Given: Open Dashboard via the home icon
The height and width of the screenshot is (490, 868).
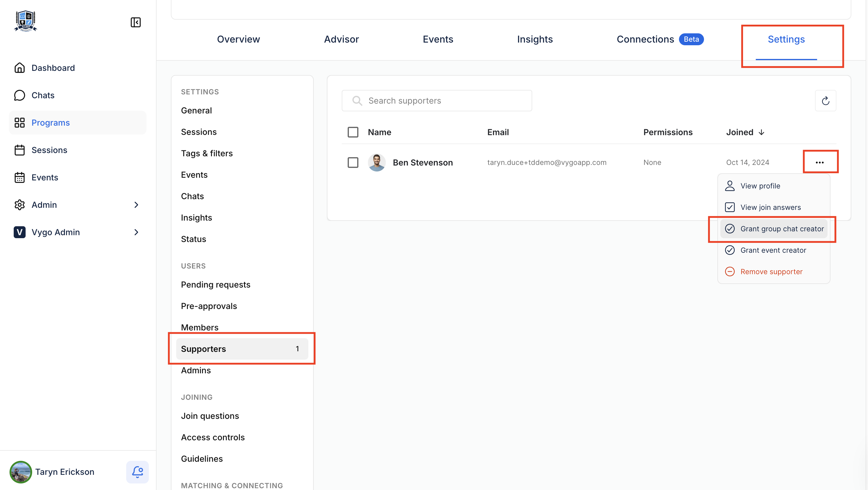Looking at the screenshot, I should [20, 68].
